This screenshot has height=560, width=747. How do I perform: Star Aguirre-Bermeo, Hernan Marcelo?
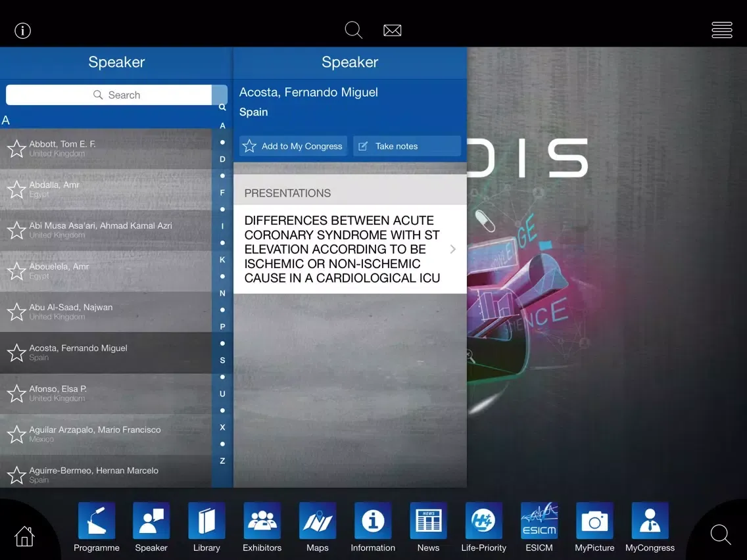(16, 475)
